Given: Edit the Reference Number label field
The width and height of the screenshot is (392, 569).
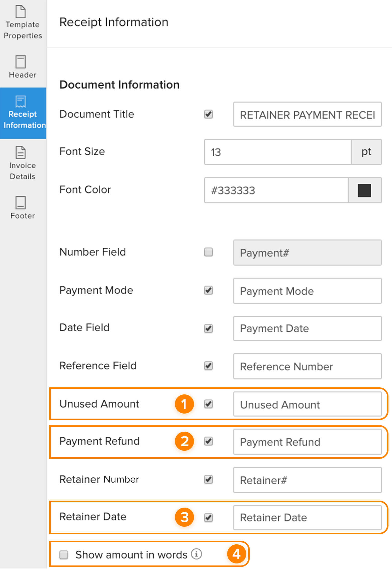Looking at the screenshot, I should pos(307,367).
